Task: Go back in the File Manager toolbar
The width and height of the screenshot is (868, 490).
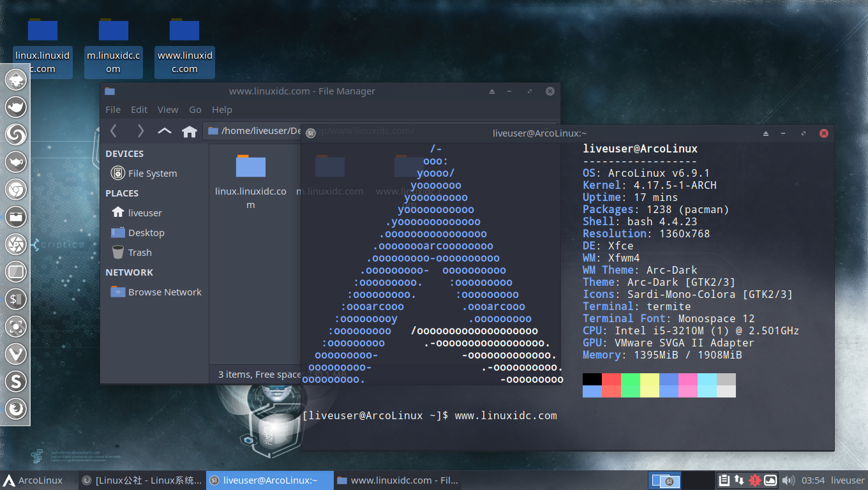Action: click(114, 131)
